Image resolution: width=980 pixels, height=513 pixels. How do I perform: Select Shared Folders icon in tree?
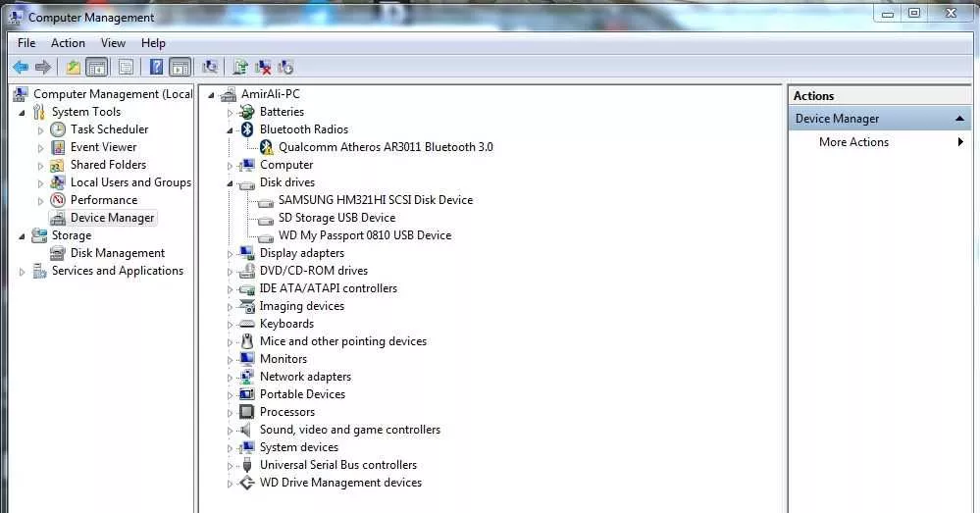pos(58,165)
